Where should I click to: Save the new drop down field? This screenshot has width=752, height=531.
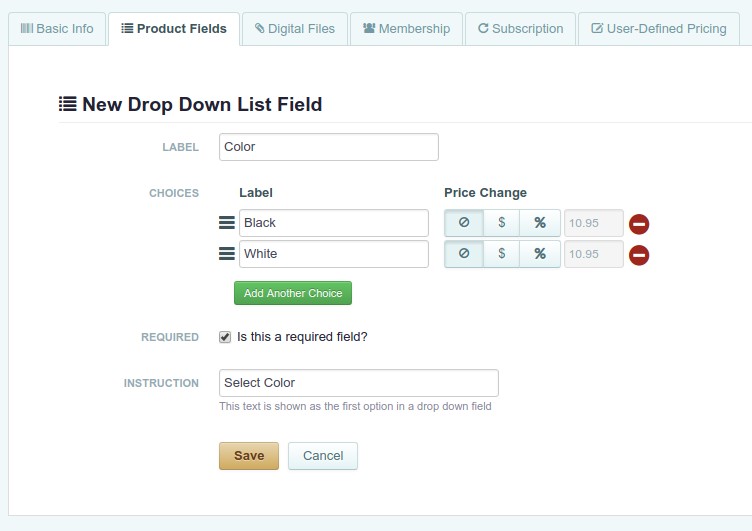[x=249, y=456]
